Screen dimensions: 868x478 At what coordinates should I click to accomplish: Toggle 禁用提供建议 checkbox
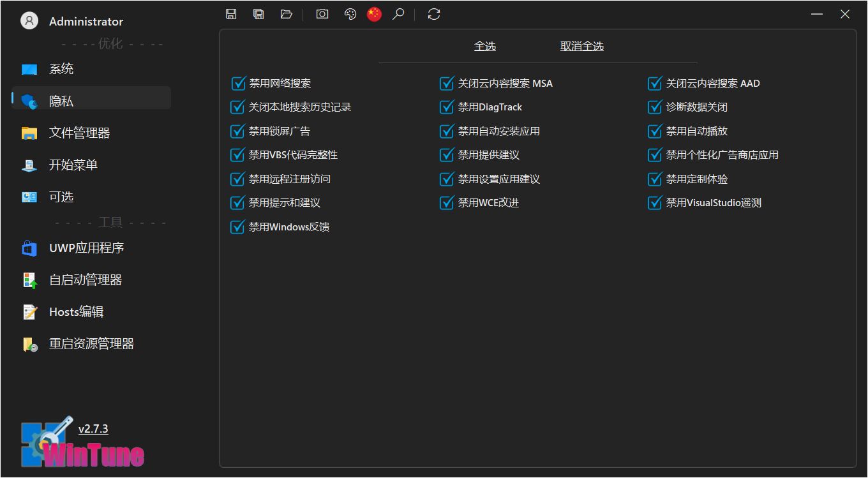(447, 155)
